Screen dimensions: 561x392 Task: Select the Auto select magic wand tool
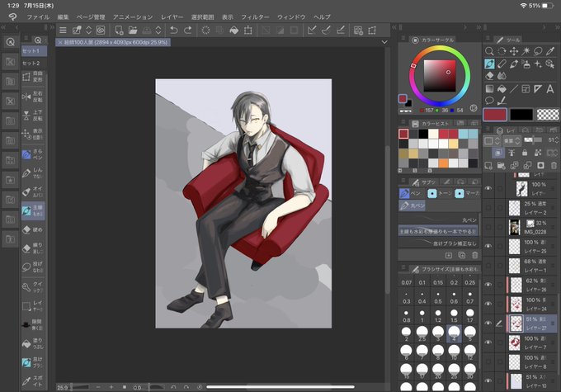pyautogui.click(x=526, y=51)
